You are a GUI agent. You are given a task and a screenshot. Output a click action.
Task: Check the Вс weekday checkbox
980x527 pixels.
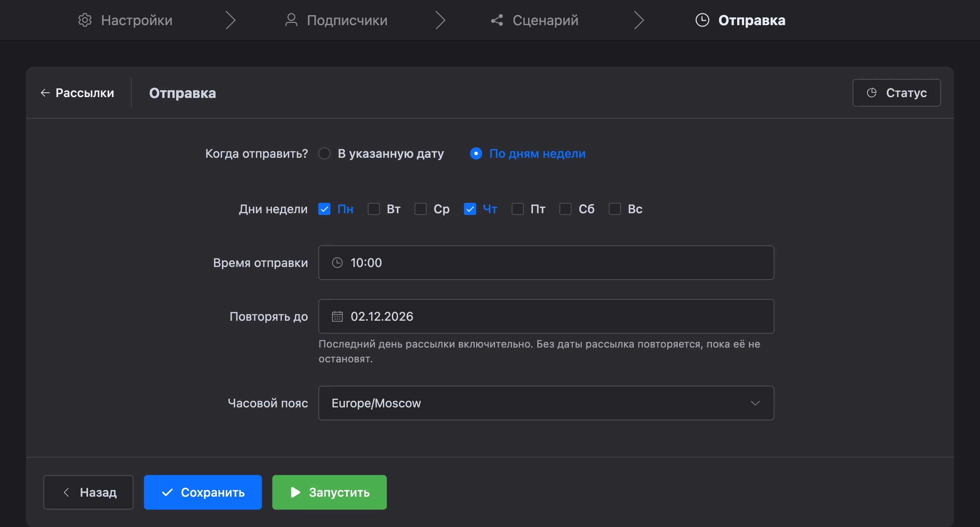[x=615, y=209]
